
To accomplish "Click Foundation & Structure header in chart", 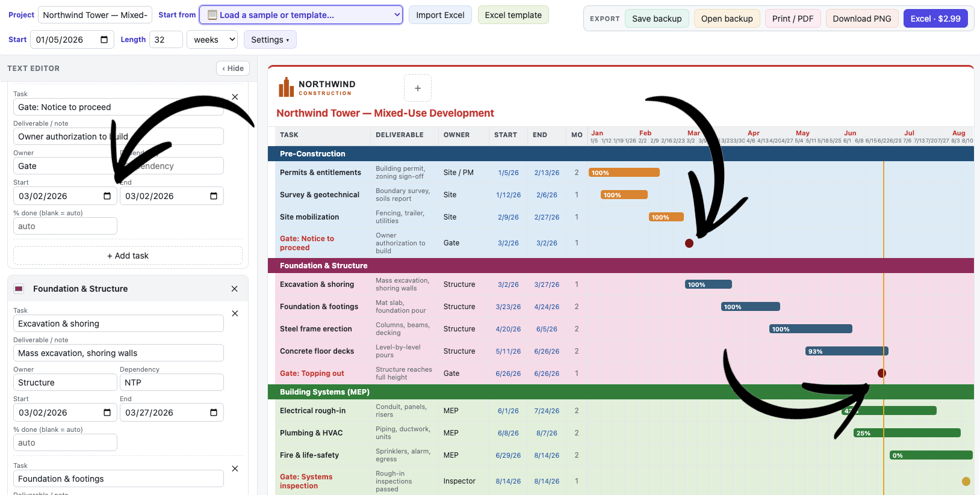I will click(621, 266).
